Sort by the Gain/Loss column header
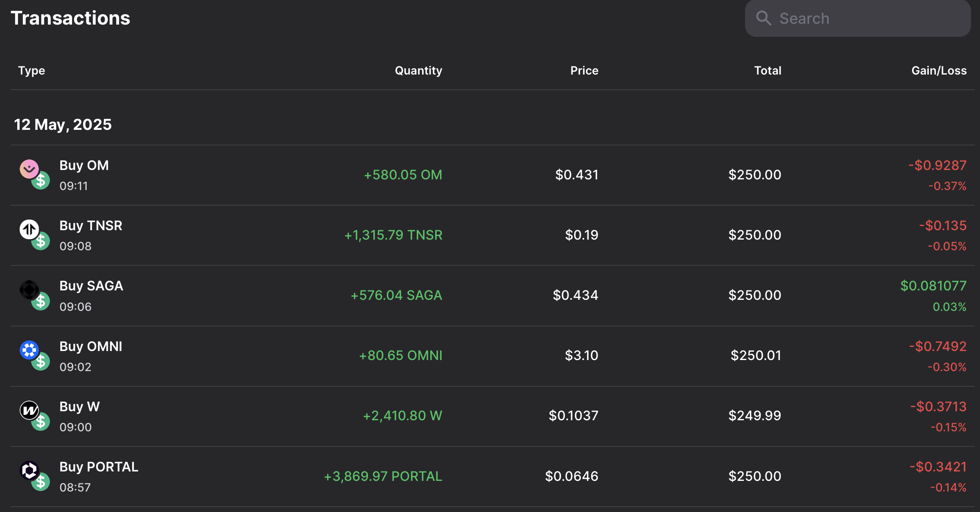 (x=939, y=70)
